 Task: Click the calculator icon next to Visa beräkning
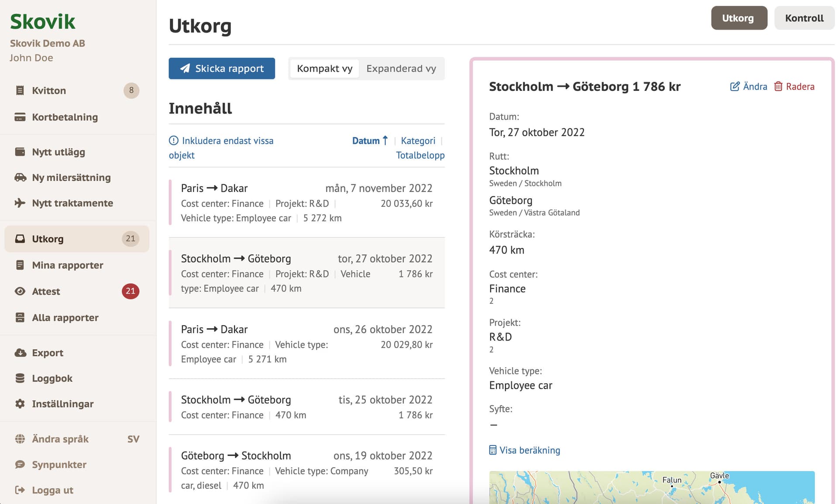(x=493, y=450)
